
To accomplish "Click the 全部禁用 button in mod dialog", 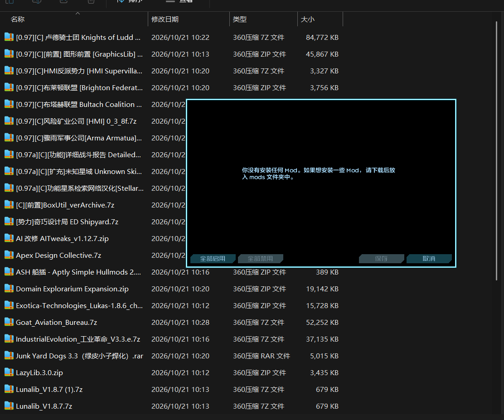I will (x=260, y=259).
